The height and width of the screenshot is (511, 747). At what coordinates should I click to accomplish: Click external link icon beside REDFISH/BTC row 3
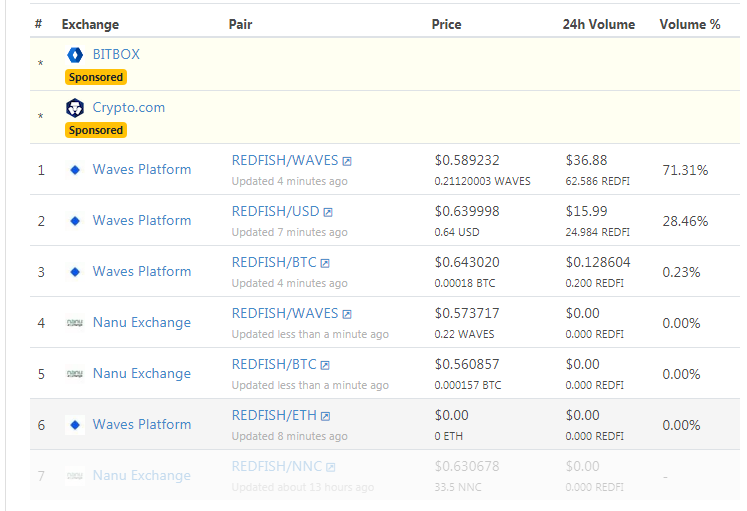click(x=325, y=263)
